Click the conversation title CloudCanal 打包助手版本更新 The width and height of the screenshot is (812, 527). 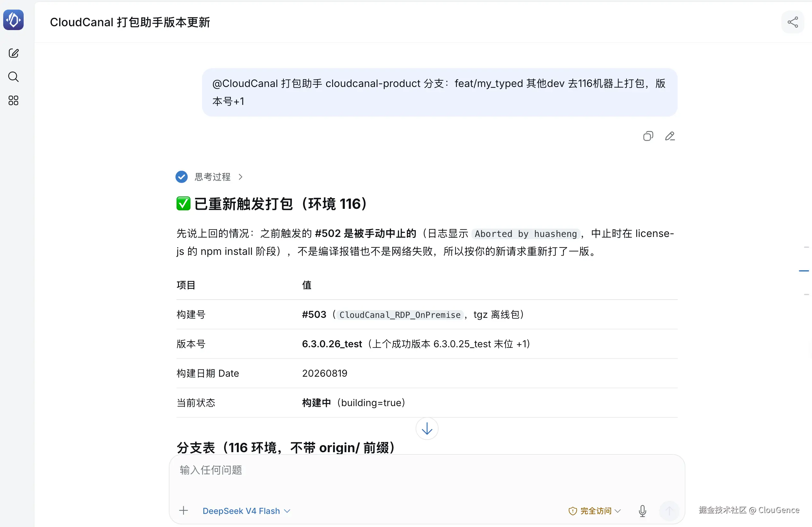[x=130, y=22]
